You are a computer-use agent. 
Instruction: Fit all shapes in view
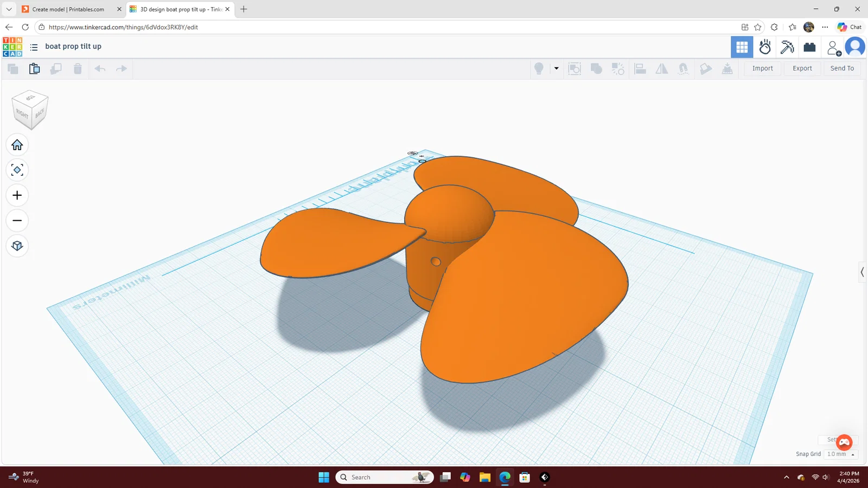17,170
